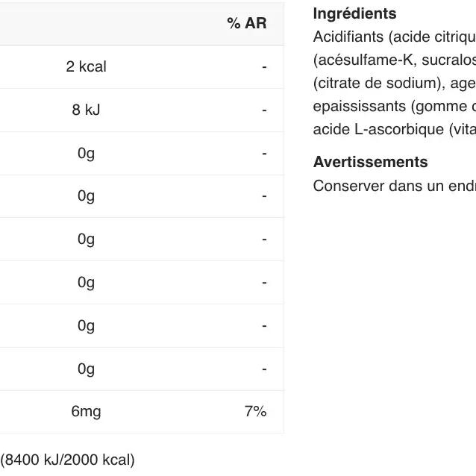Click the 6mg value cell
Viewport: 476px width, 476px height.
click(x=86, y=411)
